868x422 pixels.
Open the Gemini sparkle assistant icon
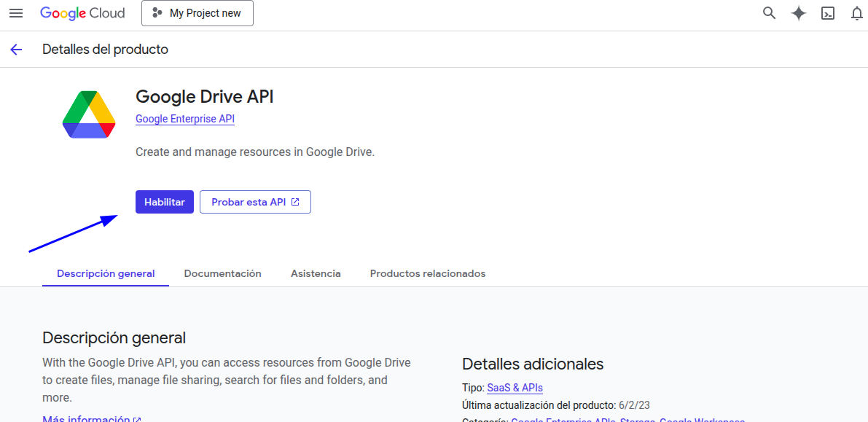tap(798, 13)
